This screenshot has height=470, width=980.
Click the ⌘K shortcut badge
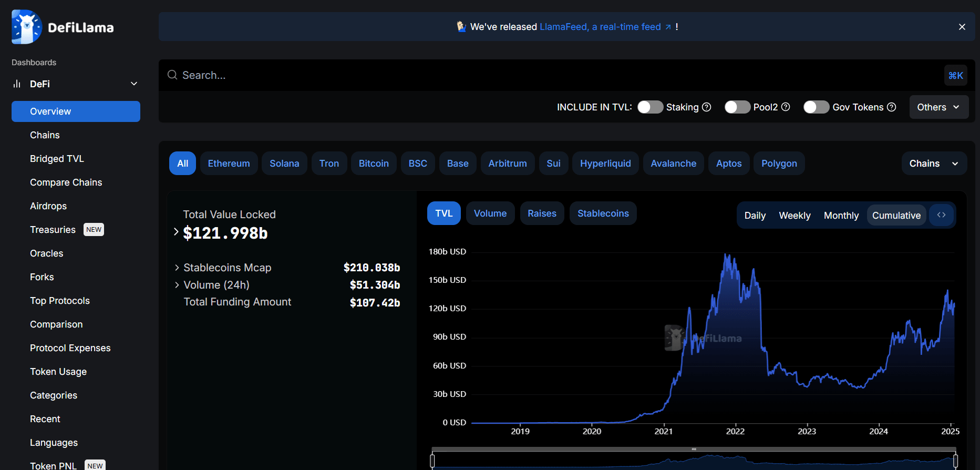[956, 76]
